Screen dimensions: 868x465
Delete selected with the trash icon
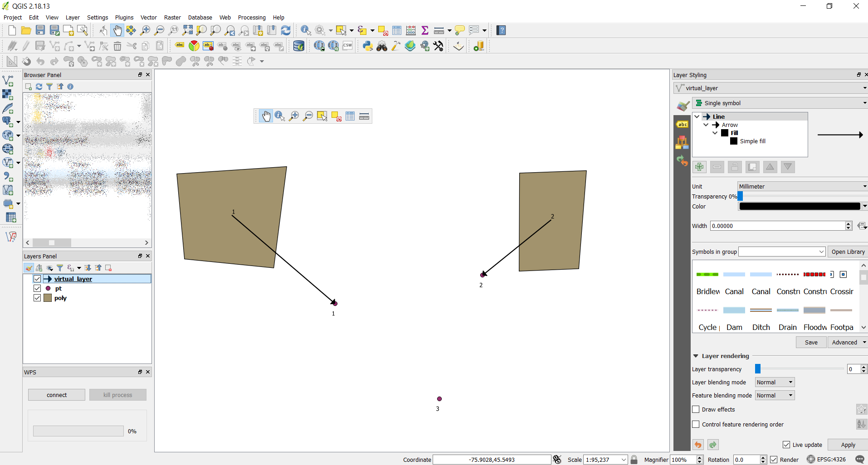pyautogui.click(x=117, y=46)
